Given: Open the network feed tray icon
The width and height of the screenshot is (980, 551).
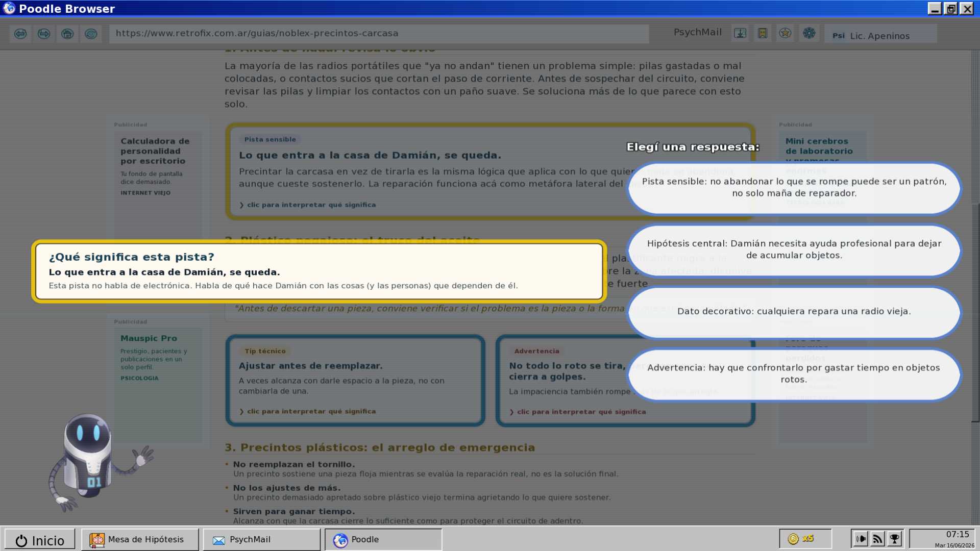Looking at the screenshot, I should [878, 539].
